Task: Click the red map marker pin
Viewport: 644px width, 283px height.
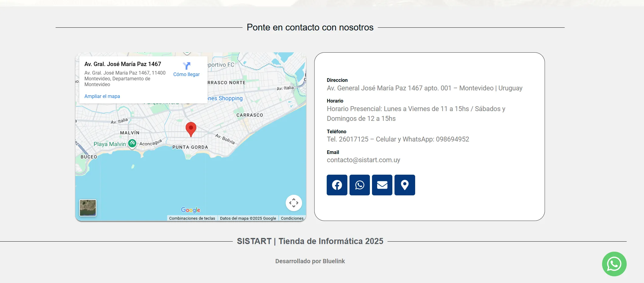Action: [191, 129]
